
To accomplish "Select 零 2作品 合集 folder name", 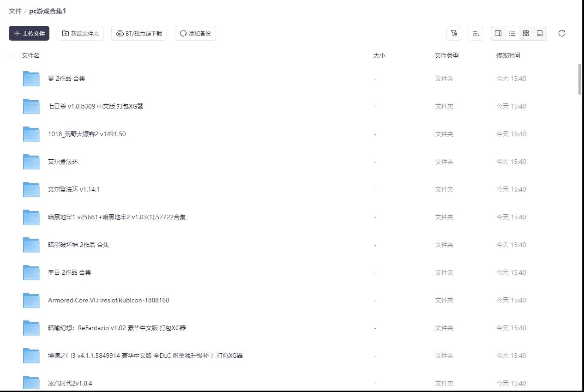I will click(x=66, y=78).
